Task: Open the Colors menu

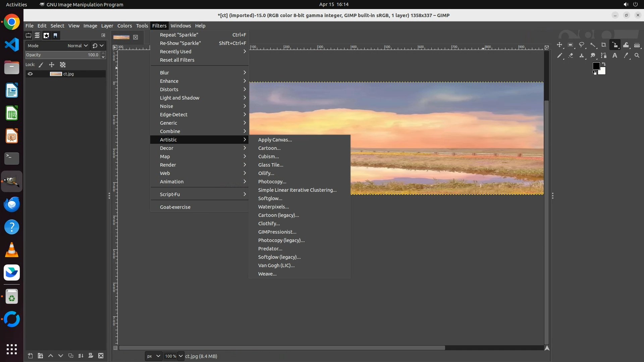Action: [x=124, y=26]
